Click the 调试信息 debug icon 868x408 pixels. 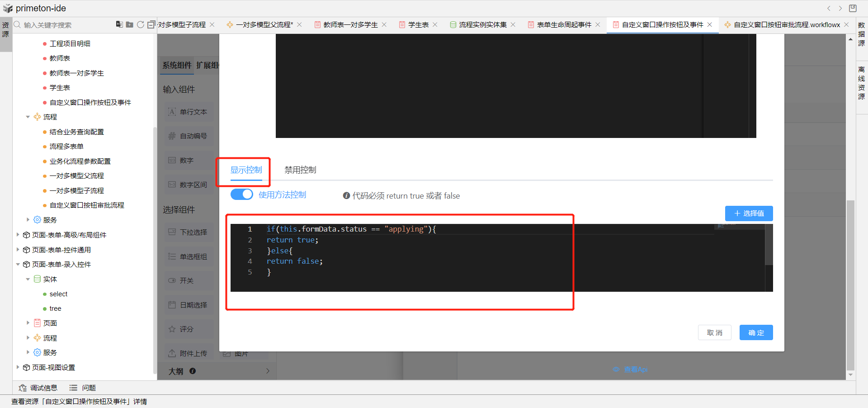(x=23, y=388)
